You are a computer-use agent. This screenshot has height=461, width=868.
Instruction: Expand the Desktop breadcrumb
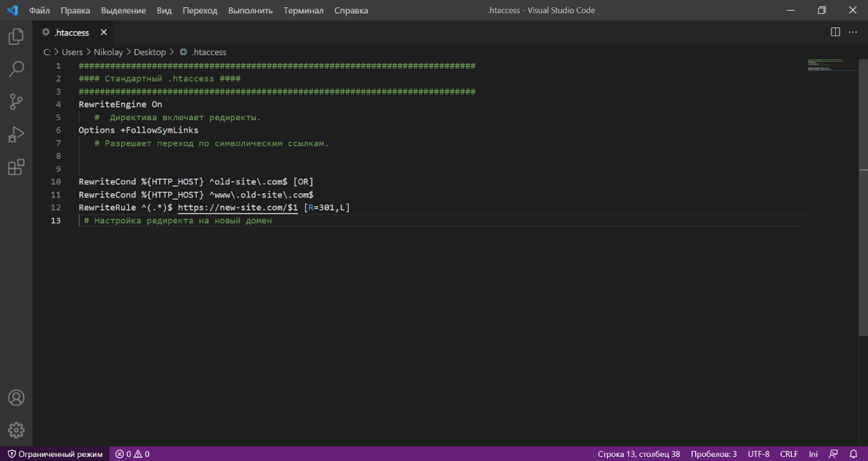[150, 52]
